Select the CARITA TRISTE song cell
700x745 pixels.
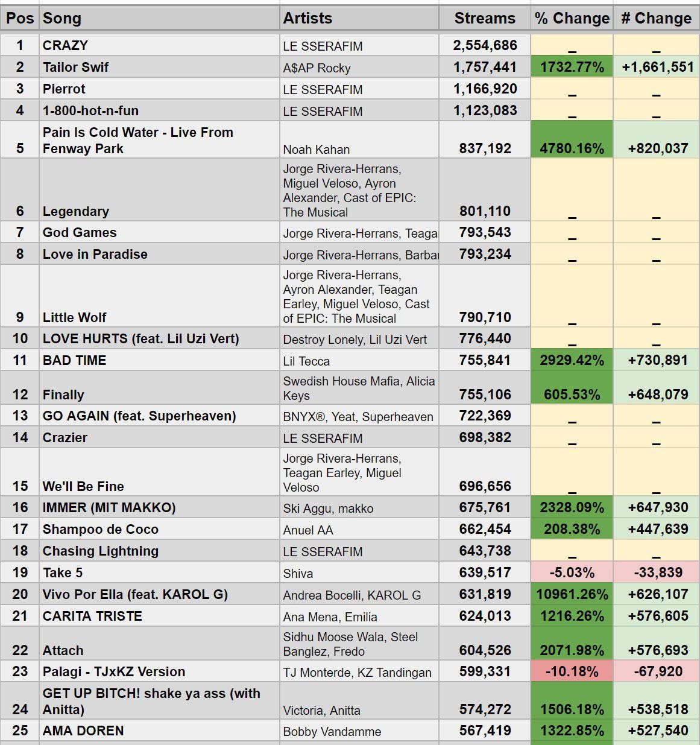pyautogui.click(x=159, y=616)
